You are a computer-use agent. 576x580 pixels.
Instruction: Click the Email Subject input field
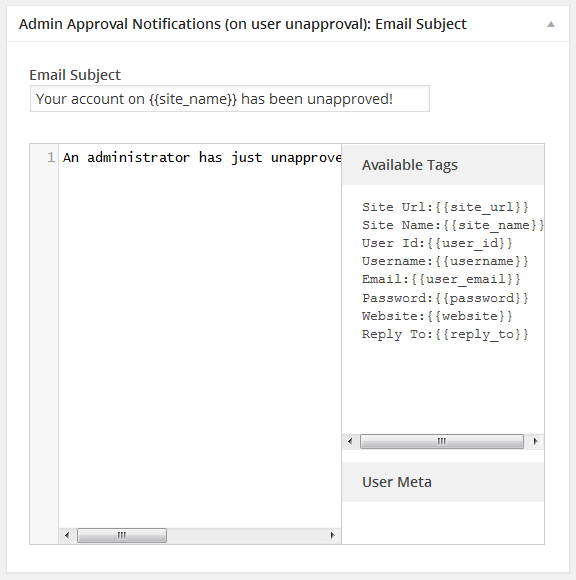coord(230,99)
